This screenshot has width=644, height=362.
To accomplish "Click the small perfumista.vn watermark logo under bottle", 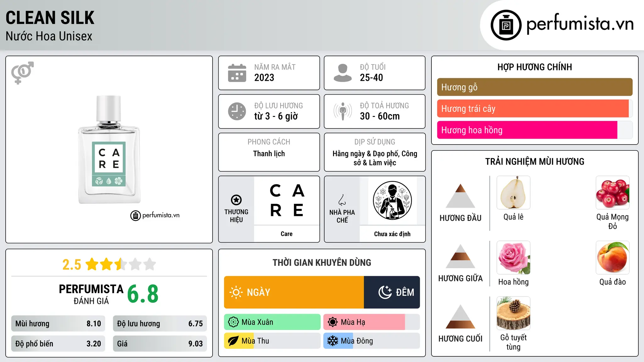I will (x=155, y=216).
